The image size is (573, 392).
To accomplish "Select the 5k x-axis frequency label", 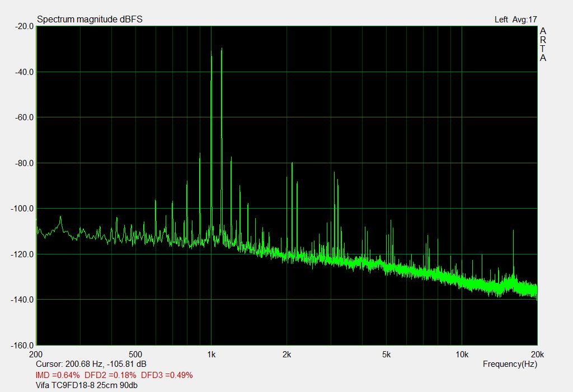I will coord(386,355).
